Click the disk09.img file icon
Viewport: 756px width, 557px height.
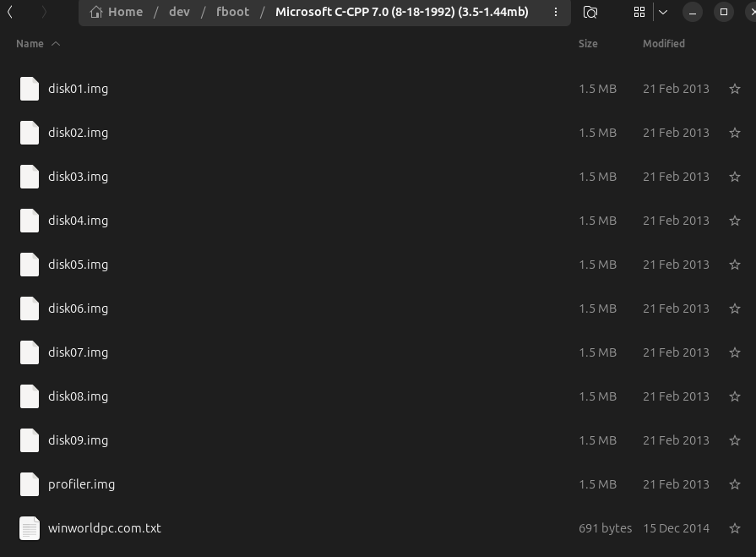[30, 440]
